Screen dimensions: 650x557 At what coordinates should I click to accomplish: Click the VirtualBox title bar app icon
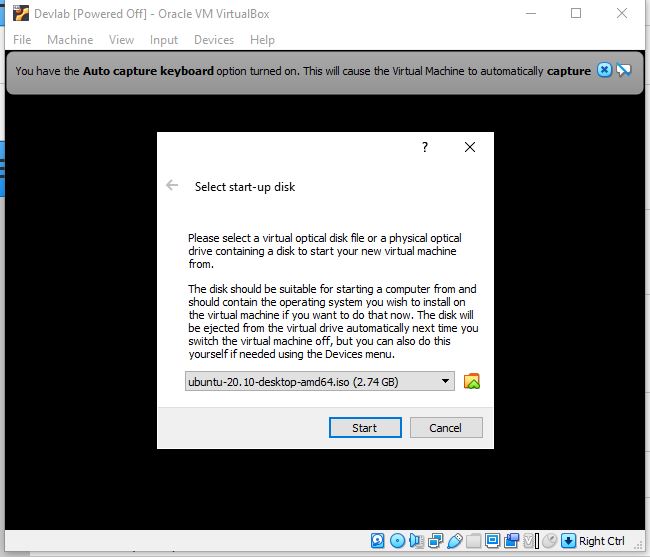21,13
